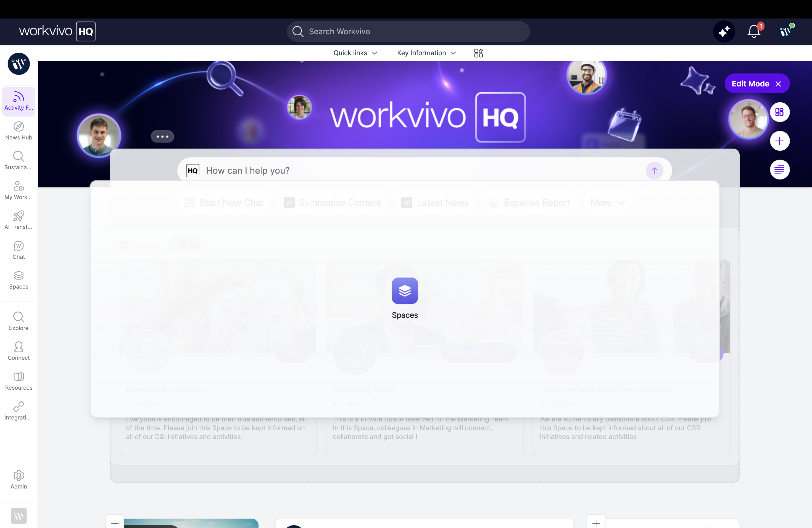Click the Spaces widget icon in the overlay
The image size is (812, 528).
[405, 291]
